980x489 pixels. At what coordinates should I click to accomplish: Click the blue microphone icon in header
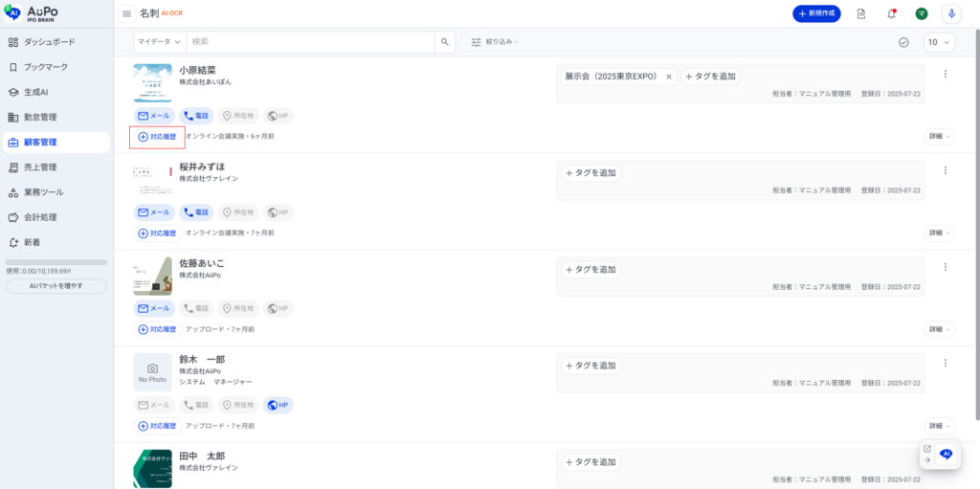[950, 13]
